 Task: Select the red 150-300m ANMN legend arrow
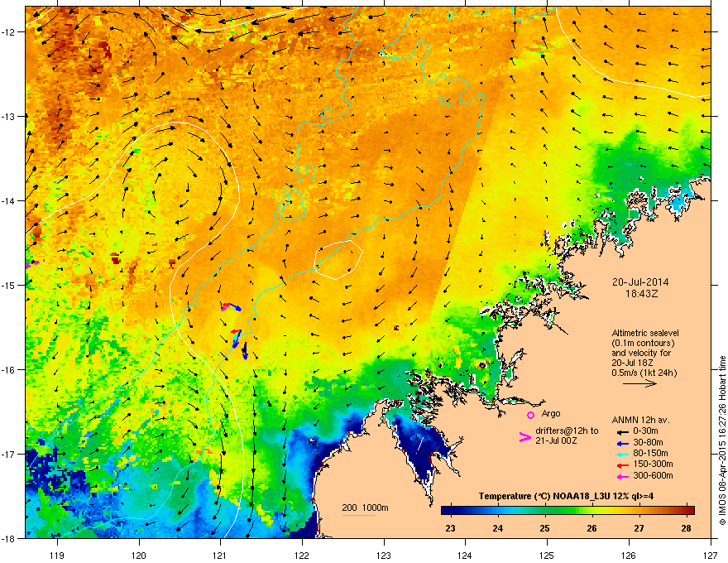coord(623,465)
